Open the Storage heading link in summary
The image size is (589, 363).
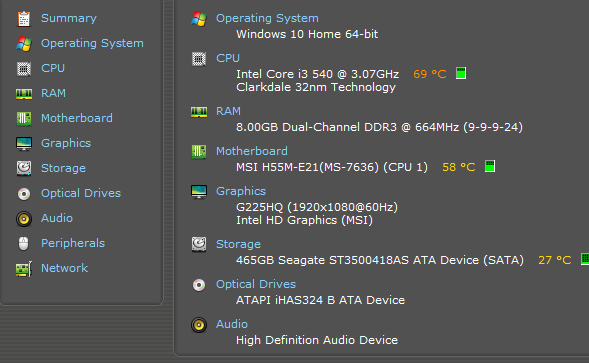[x=238, y=244]
